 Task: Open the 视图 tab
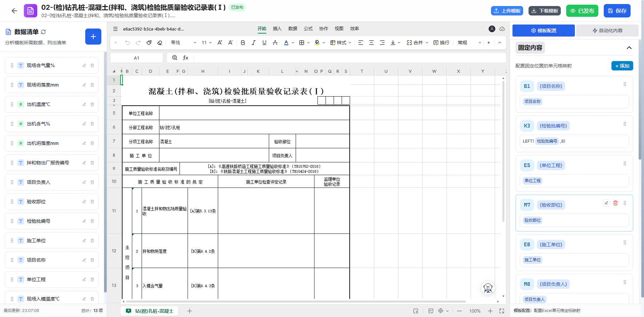[x=339, y=29]
